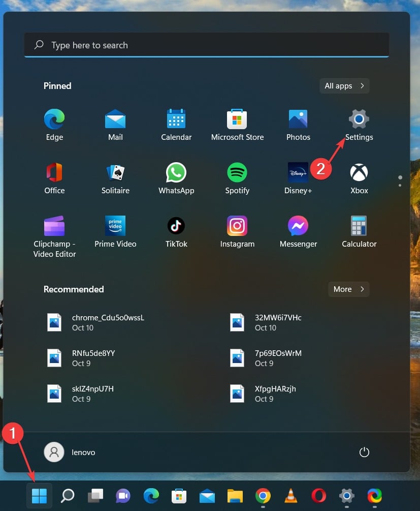The width and height of the screenshot is (420, 511).
Task: Launch Clipchamp - Video Editor
Action: [54, 236]
